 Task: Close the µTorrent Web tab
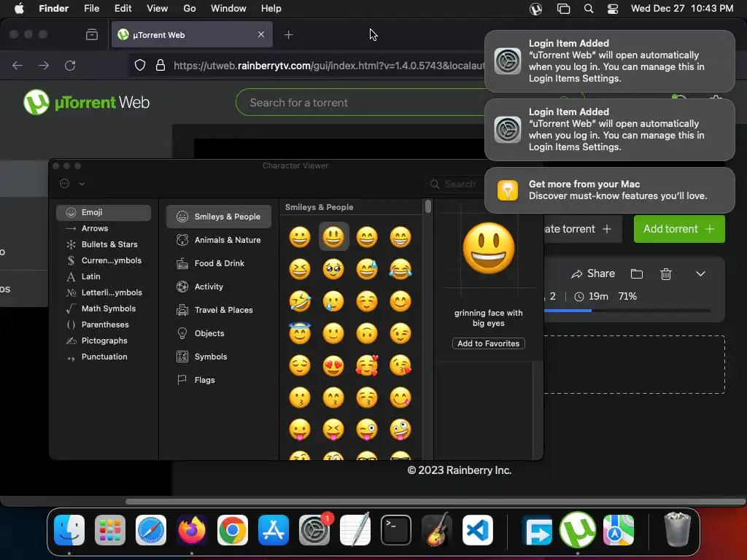[261, 34]
